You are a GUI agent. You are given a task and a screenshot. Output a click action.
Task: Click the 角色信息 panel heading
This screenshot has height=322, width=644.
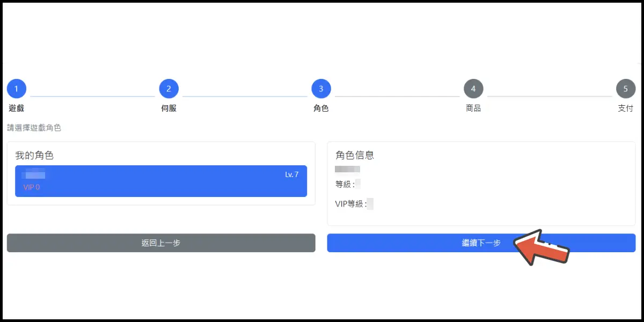click(x=355, y=156)
